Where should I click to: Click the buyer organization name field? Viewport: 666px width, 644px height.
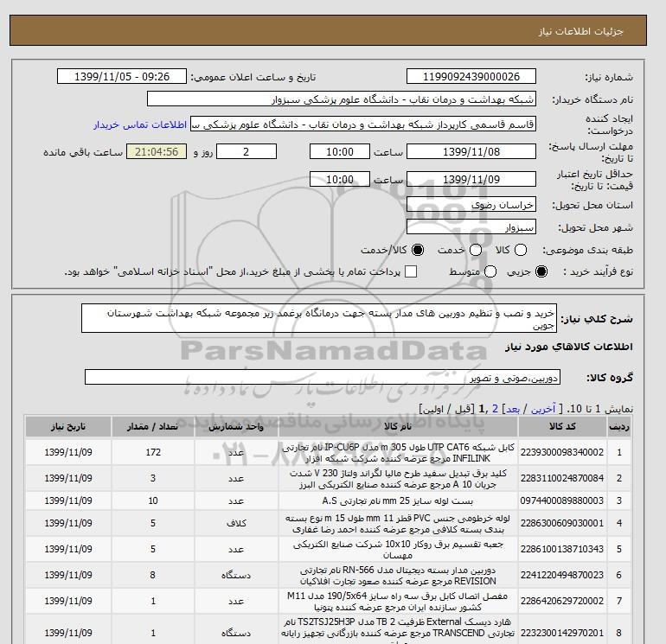coord(341,99)
